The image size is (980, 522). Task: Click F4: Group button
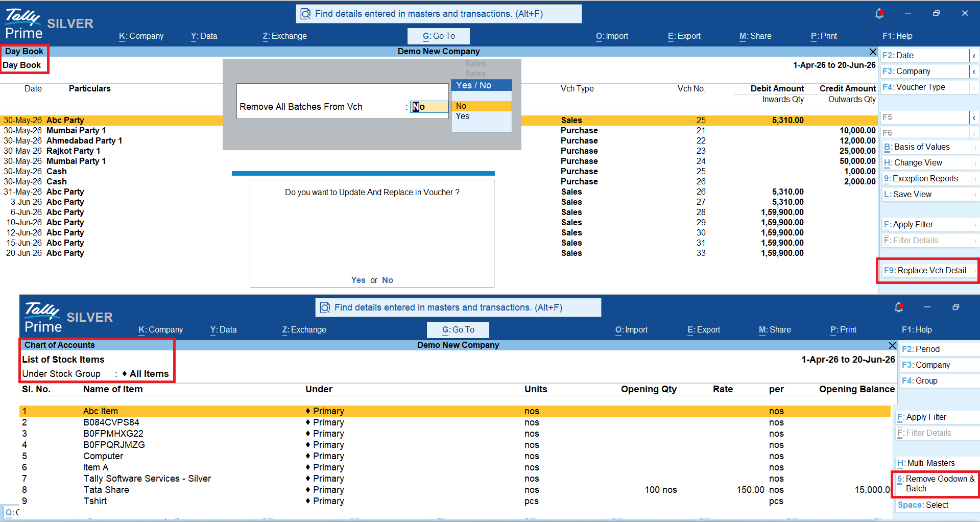click(940, 381)
